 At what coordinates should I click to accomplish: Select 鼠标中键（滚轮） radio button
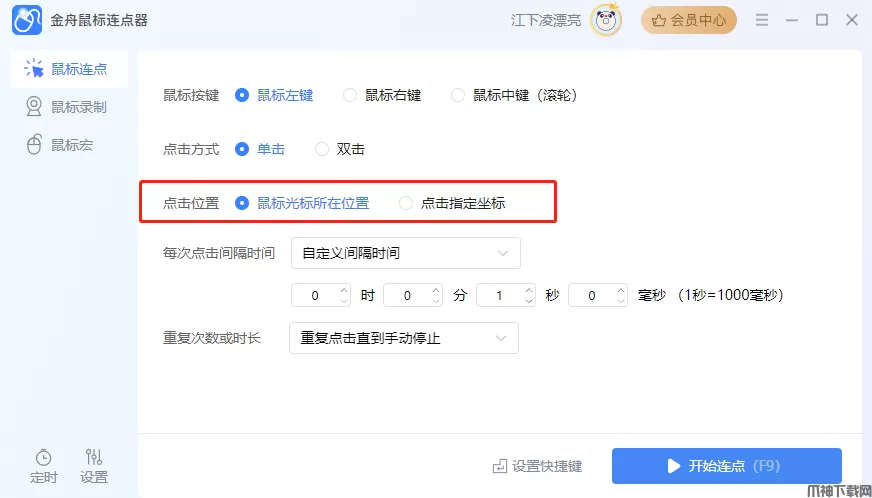[x=458, y=95]
